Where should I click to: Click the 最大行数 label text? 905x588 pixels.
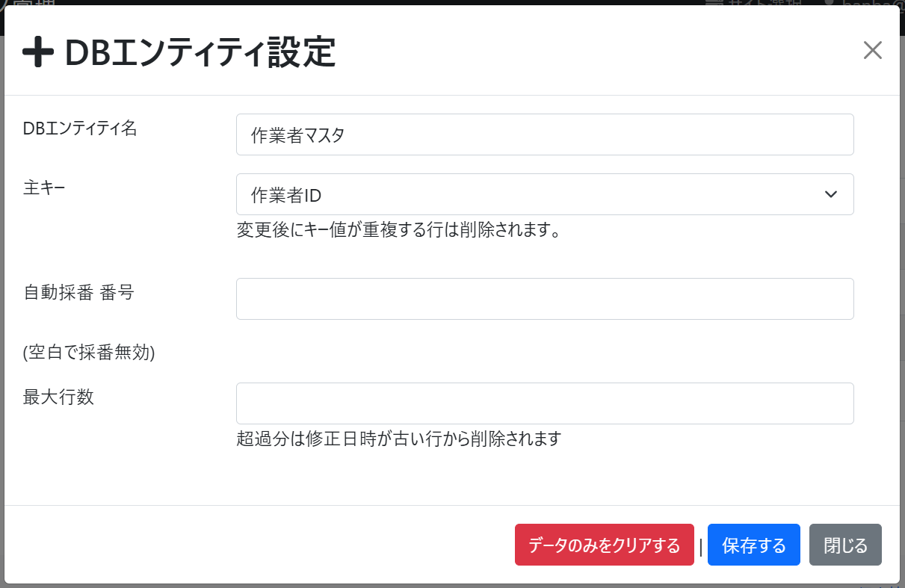(59, 397)
